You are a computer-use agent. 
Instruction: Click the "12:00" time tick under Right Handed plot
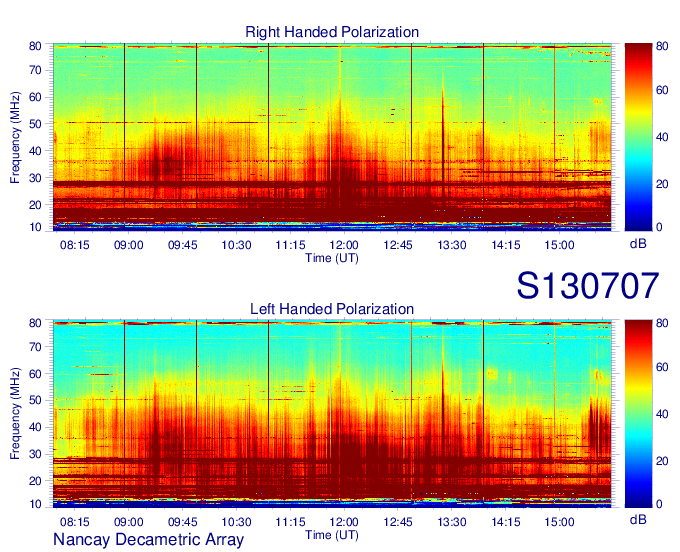click(x=344, y=245)
